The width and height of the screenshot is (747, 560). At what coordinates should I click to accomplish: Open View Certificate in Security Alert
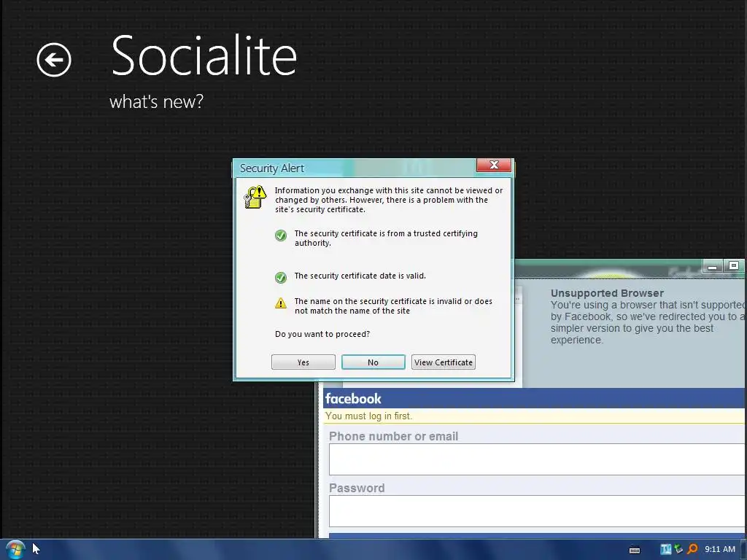[x=443, y=362]
